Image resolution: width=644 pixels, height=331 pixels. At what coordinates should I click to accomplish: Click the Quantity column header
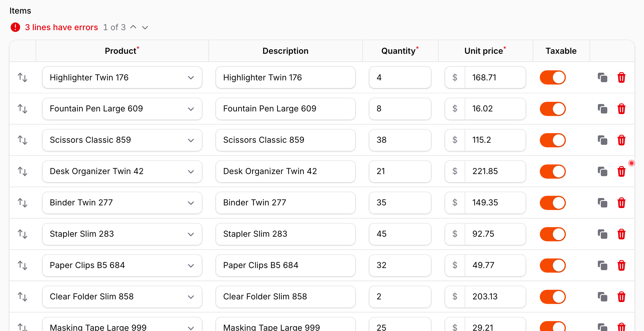(x=400, y=51)
